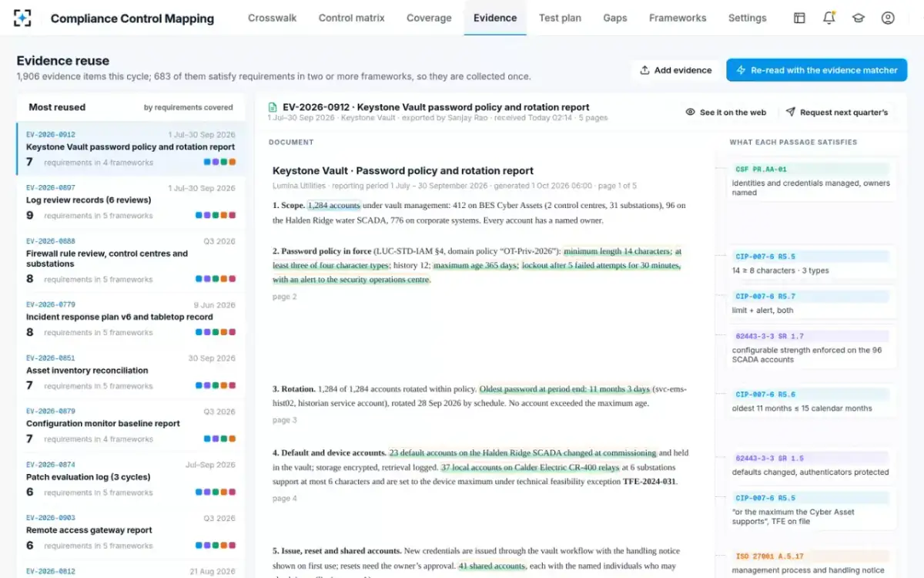Screen dimensions: 924x578
Task: Open the Frameworks tab
Action: (678, 18)
